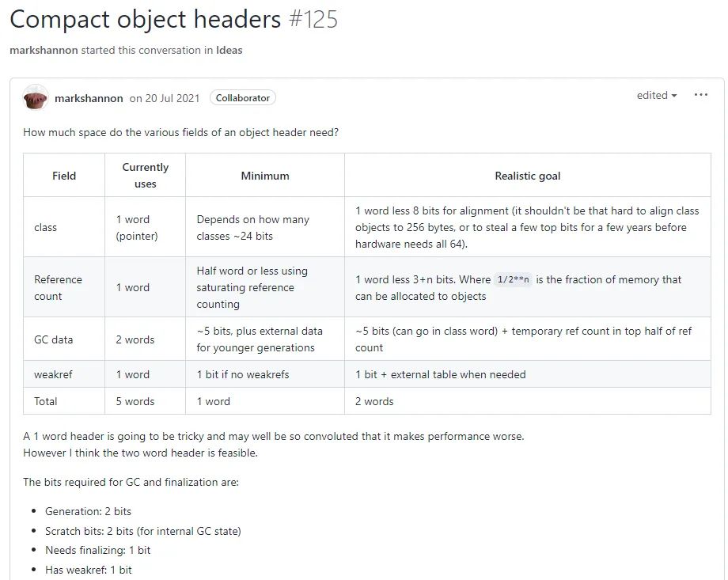The width and height of the screenshot is (728, 580).
Task: Click the "Reference count" table cell
Action: pyautogui.click(x=58, y=288)
